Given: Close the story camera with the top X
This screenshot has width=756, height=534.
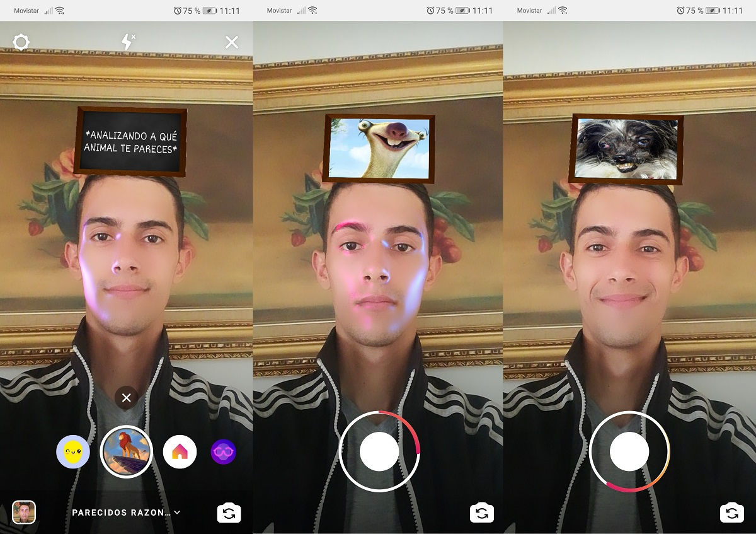Looking at the screenshot, I should (x=232, y=42).
